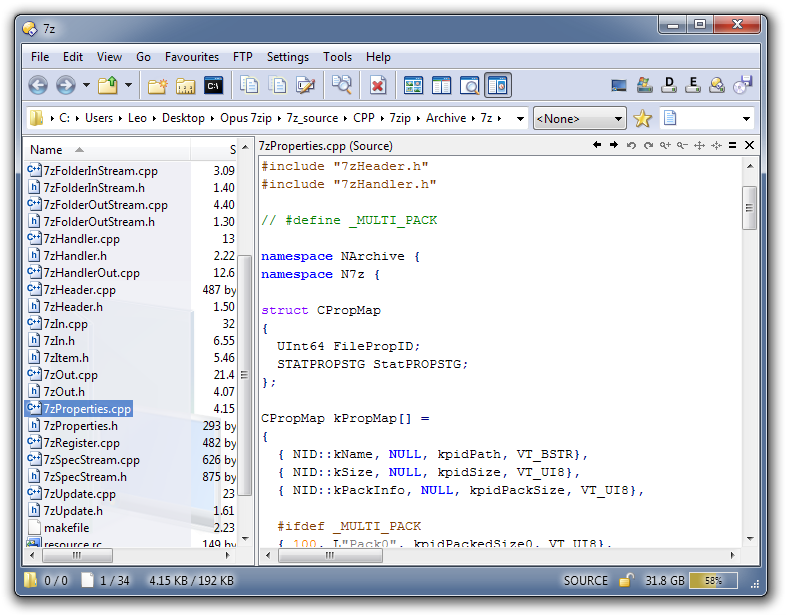Open the FTP menu
The height and width of the screenshot is (615, 786).
pos(243,57)
